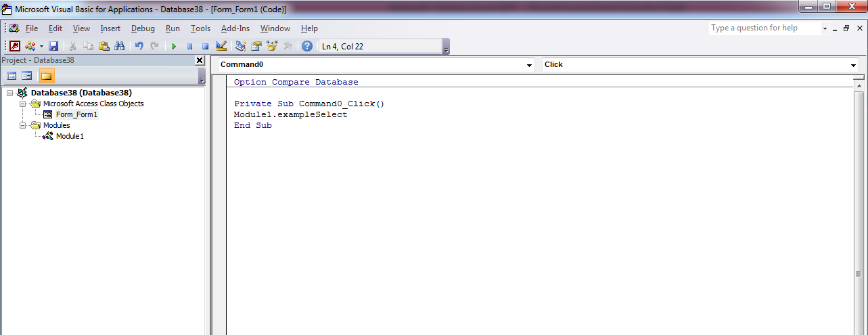The width and height of the screenshot is (868, 335).
Task: Open Standard toolbar options arrow
Action: pos(446,47)
